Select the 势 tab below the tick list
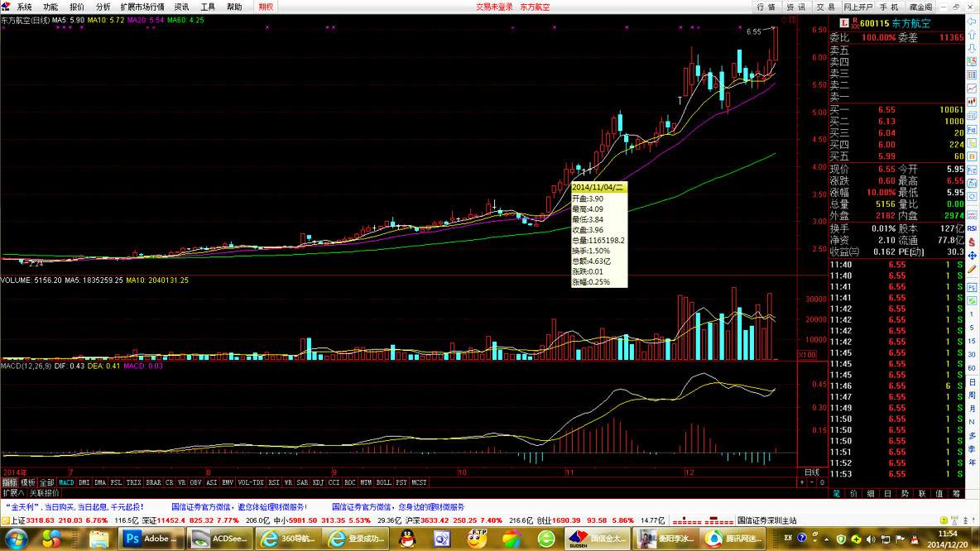The width and height of the screenshot is (980, 551). click(905, 494)
